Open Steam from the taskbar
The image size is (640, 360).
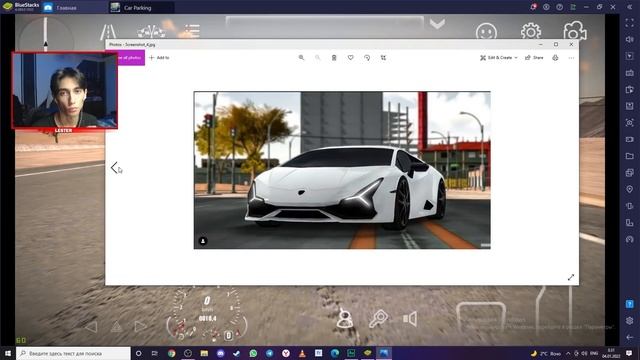237,353
